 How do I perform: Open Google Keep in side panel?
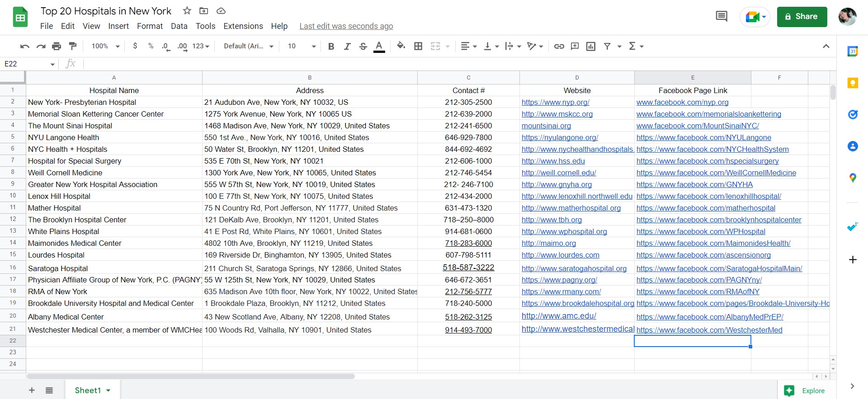(x=852, y=83)
